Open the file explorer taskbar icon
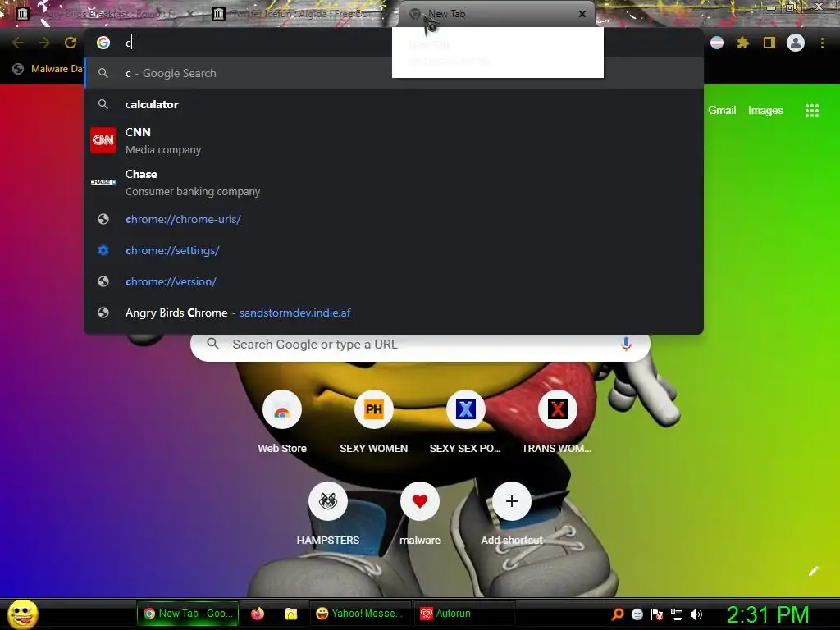The width and height of the screenshot is (840, 630). tap(291, 614)
